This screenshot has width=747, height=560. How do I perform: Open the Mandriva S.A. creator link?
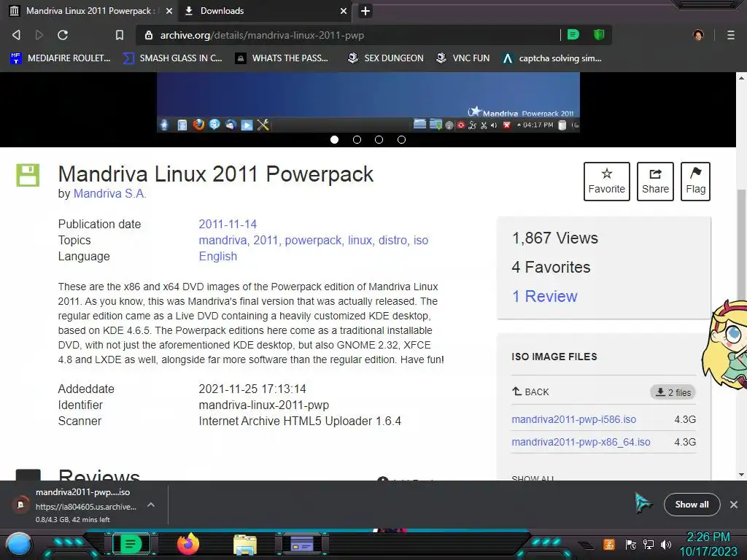[x=109, y=193]
